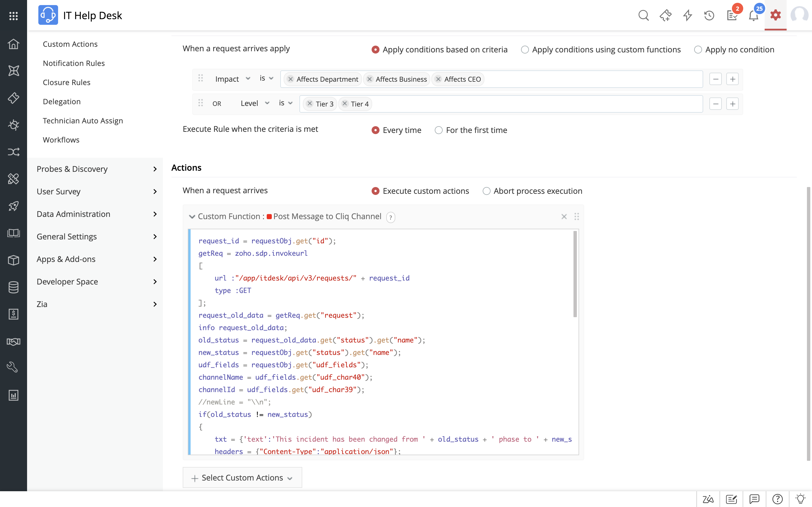This screenshot has height=507, width=812.
Task: Choose 'For the first time' option
Action: (438, 130)
